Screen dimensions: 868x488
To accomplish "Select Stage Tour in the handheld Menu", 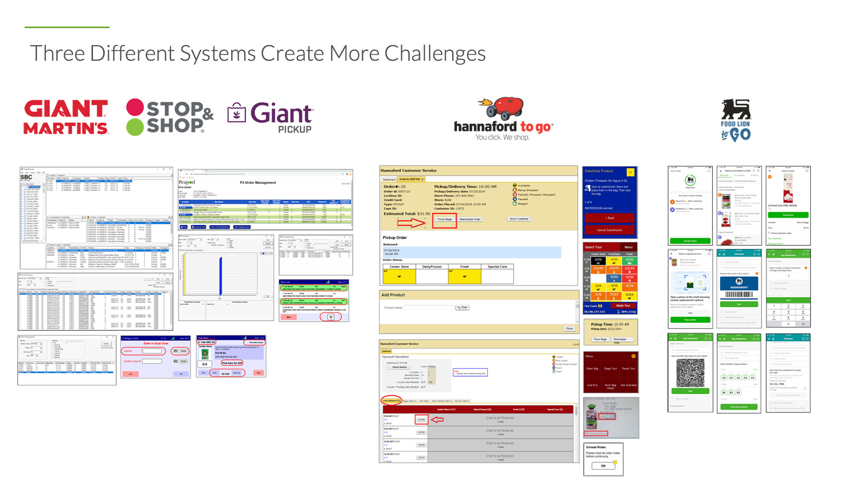I will click(x=610, y=368).
